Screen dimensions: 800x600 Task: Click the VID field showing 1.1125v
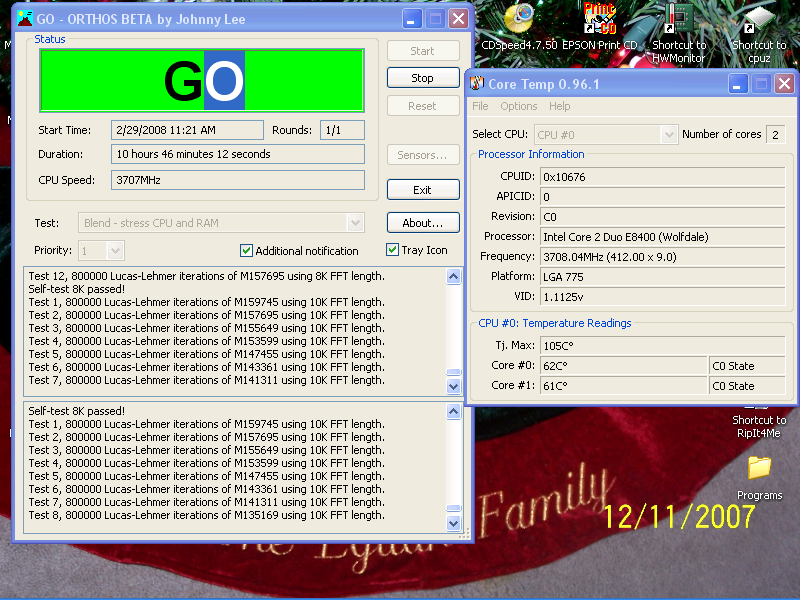pos(662,297)
